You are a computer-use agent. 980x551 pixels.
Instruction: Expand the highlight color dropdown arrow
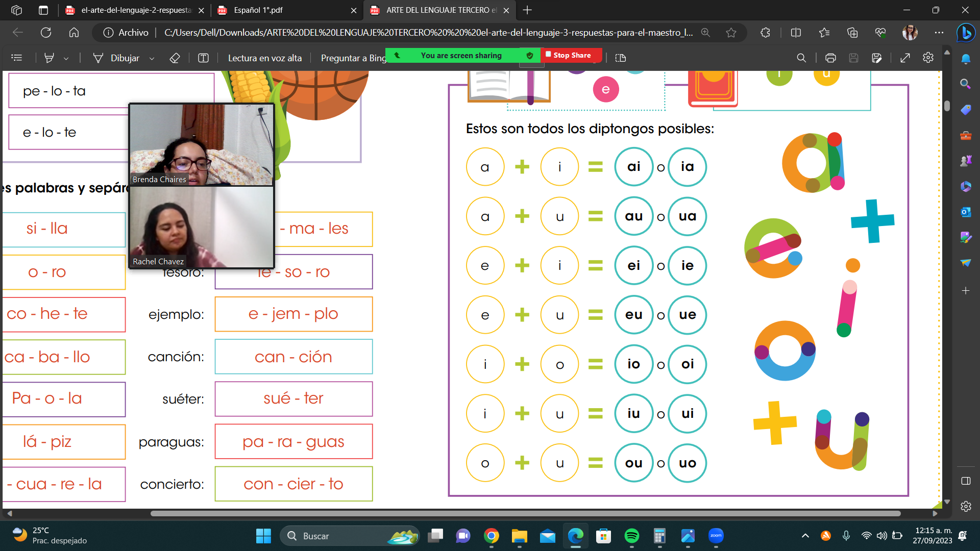[66, 59]
